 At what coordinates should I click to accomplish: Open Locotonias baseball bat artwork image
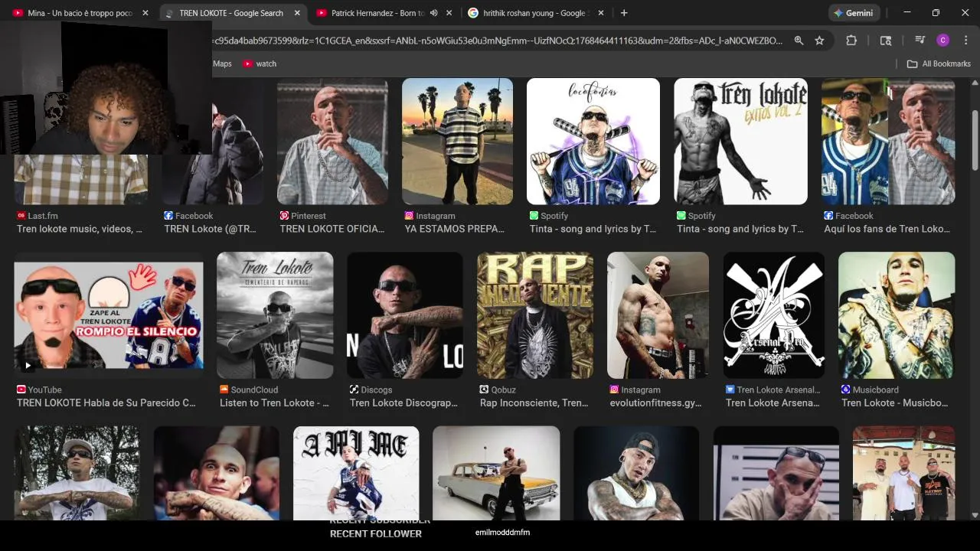[593, 141]
